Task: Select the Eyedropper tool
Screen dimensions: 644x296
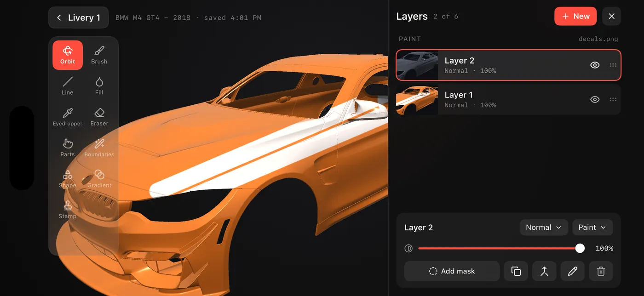Action: [68, 117]
